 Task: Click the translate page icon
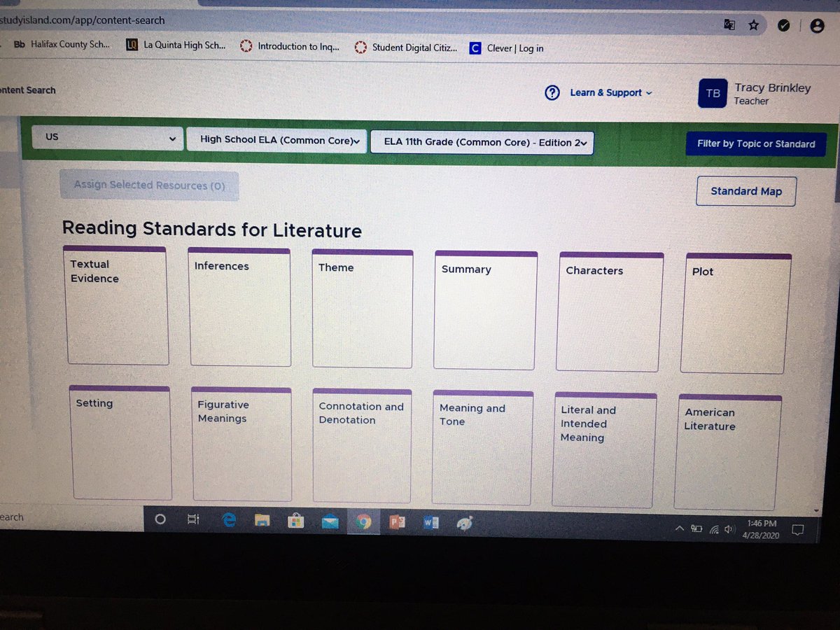pyautogui.click(x=729, y=24)
